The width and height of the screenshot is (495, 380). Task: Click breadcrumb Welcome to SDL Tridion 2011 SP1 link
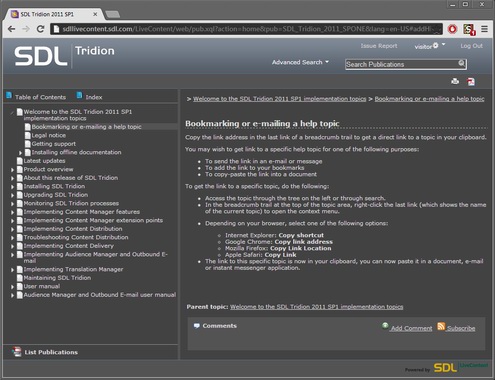(280, 99)
